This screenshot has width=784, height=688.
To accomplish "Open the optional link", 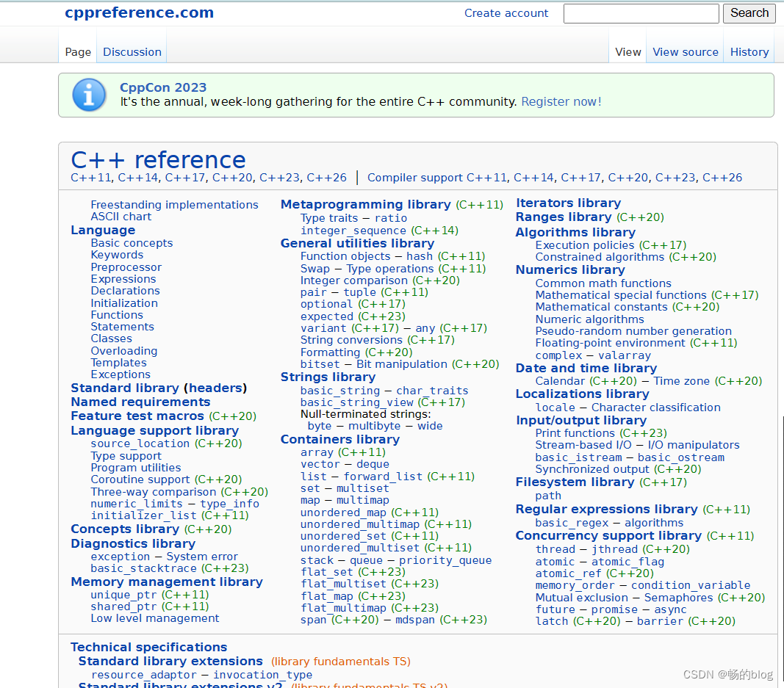I will (x=326, y=304).
